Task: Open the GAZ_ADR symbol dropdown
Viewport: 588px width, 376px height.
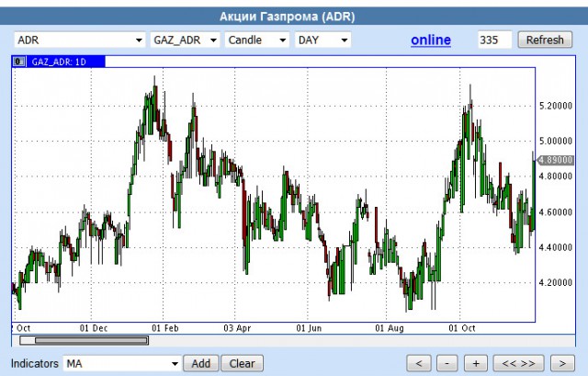Action: [x=185, y=40]
